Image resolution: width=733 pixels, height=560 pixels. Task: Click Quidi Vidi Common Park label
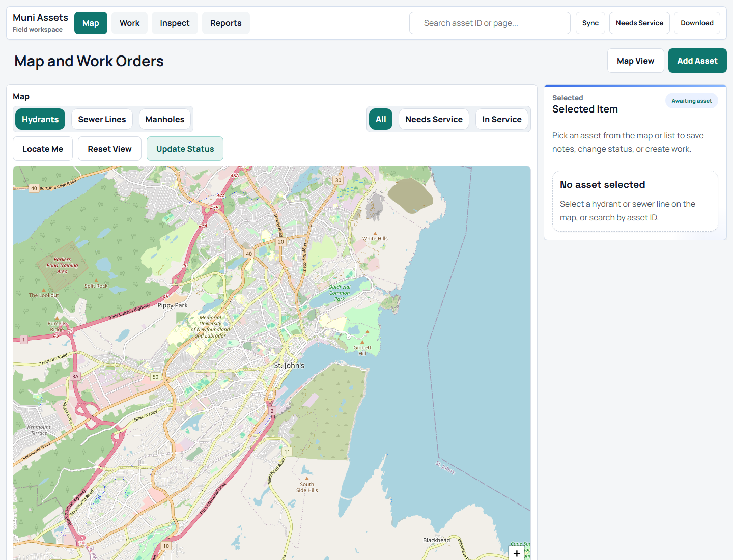(340, 293)
